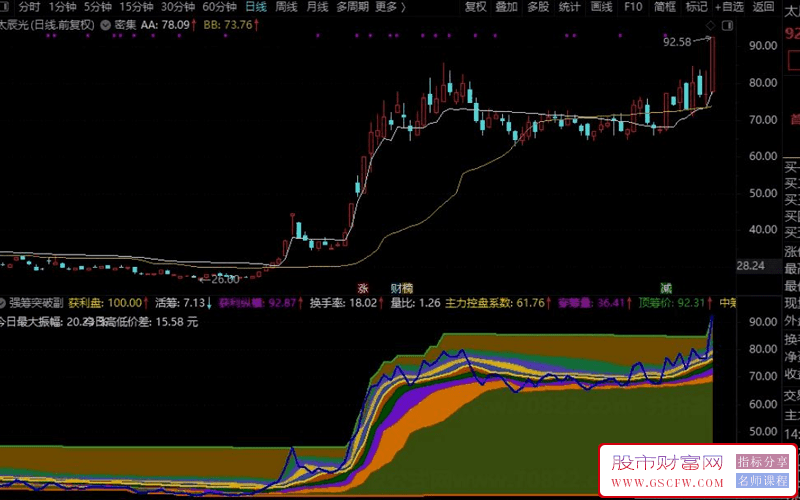The width and height of the screenshot is (800, 500).
Task: Expand the 更多 periods dropdown
Action: point(390,7)
